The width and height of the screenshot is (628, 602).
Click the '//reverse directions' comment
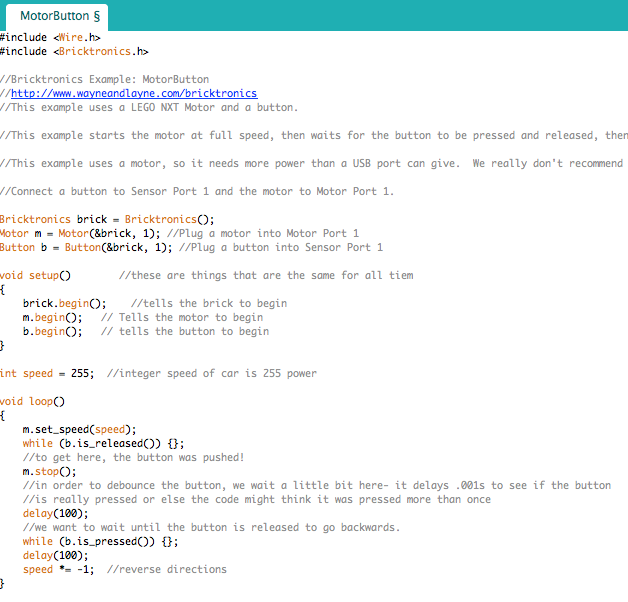(x=167, y=570)
